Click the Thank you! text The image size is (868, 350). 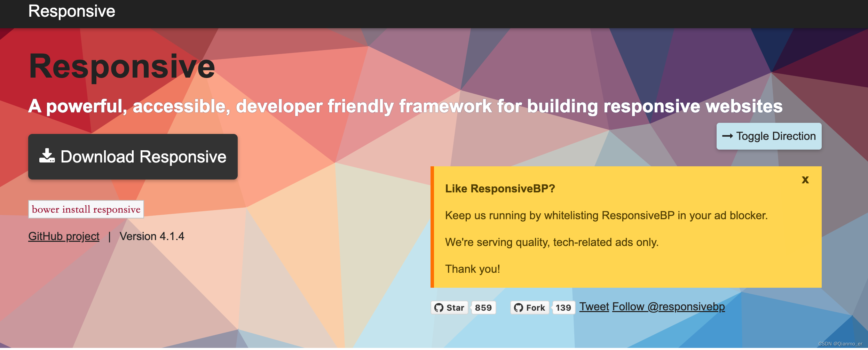(x=473, y=269)
